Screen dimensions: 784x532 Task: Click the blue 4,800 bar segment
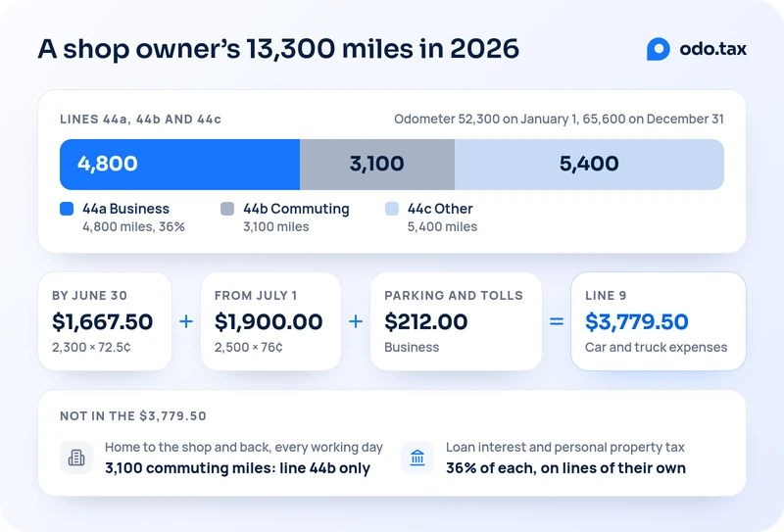click(179, 165)
